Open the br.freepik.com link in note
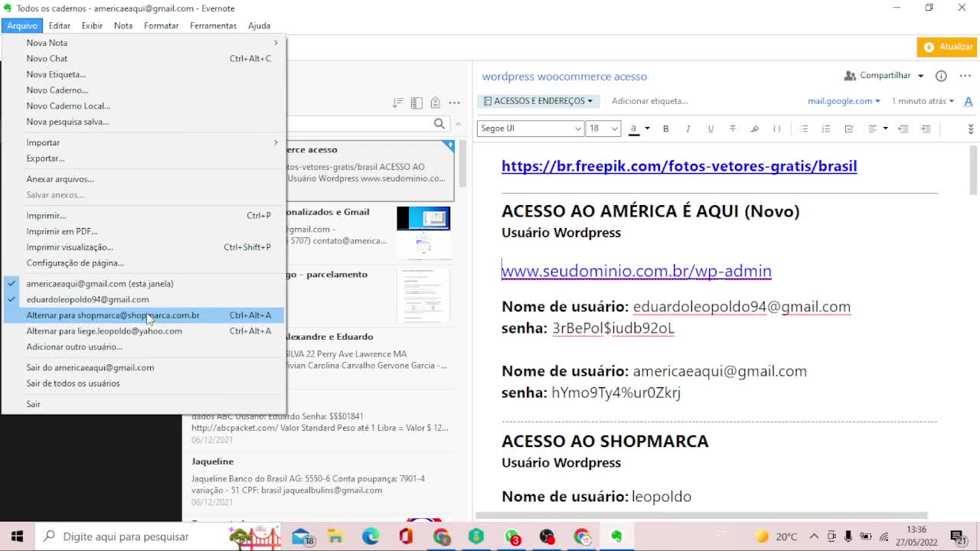The width and height of the screenshot is (980, 551). (679, 166)
